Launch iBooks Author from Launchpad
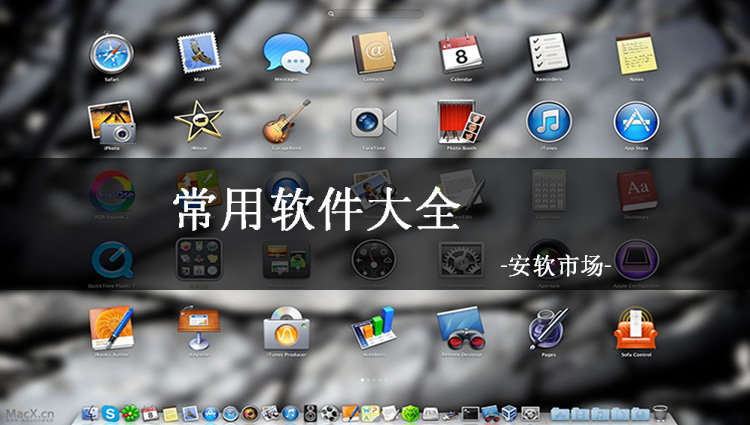750x425 pixels. [x=111, y=329]
